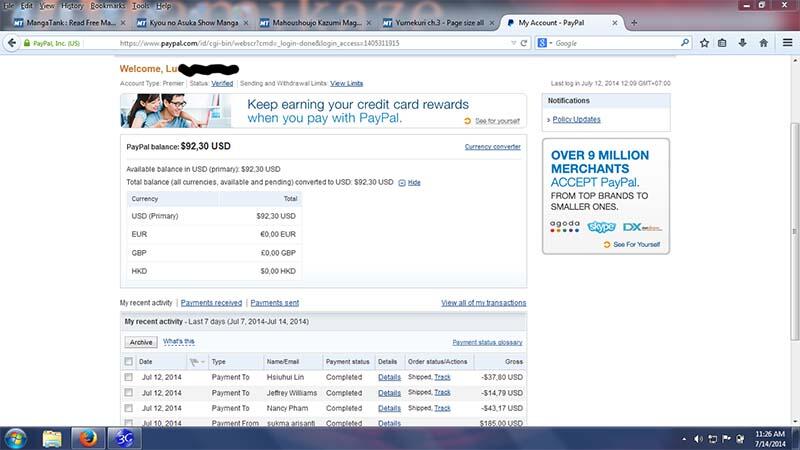
Task: Go back with the browser back arrow
Action: coord(12,43)
